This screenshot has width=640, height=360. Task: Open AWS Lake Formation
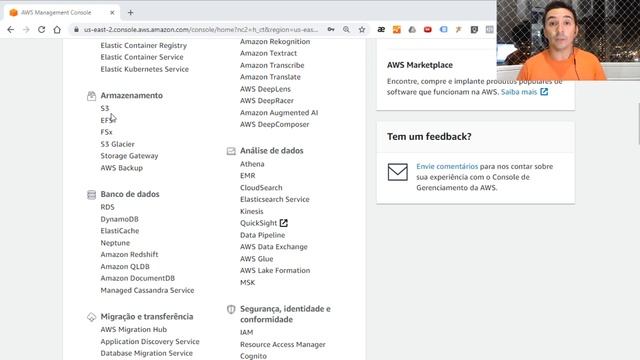[275, 271]
